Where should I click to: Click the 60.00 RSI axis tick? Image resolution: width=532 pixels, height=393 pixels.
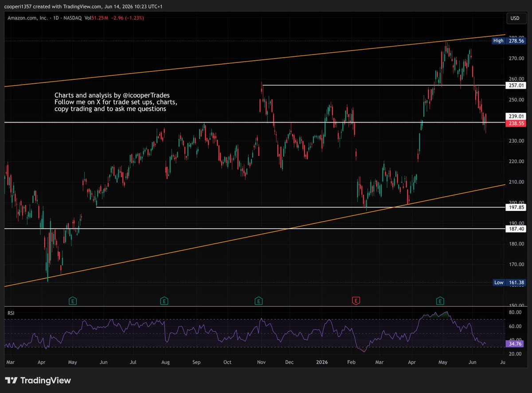(516, 327)
